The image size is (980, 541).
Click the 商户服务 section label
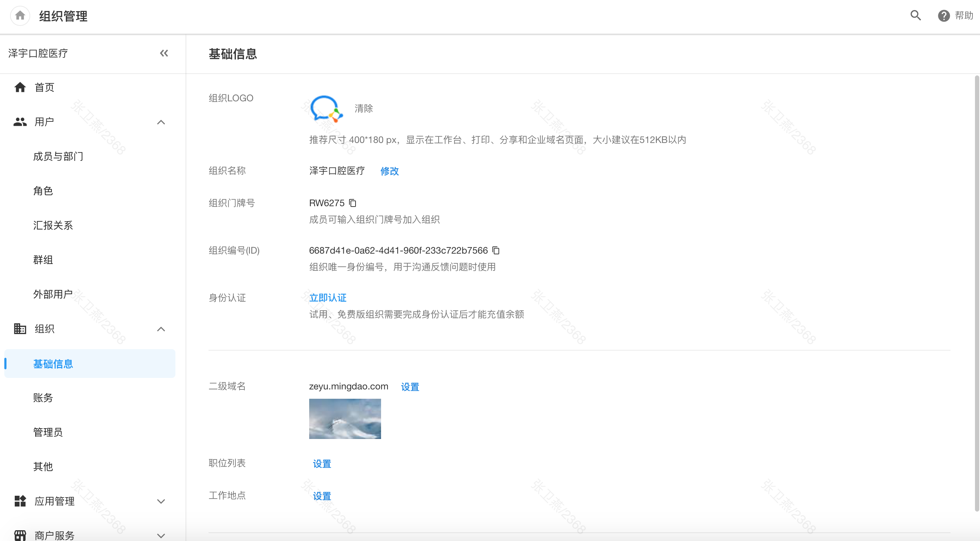coord(54,535)
